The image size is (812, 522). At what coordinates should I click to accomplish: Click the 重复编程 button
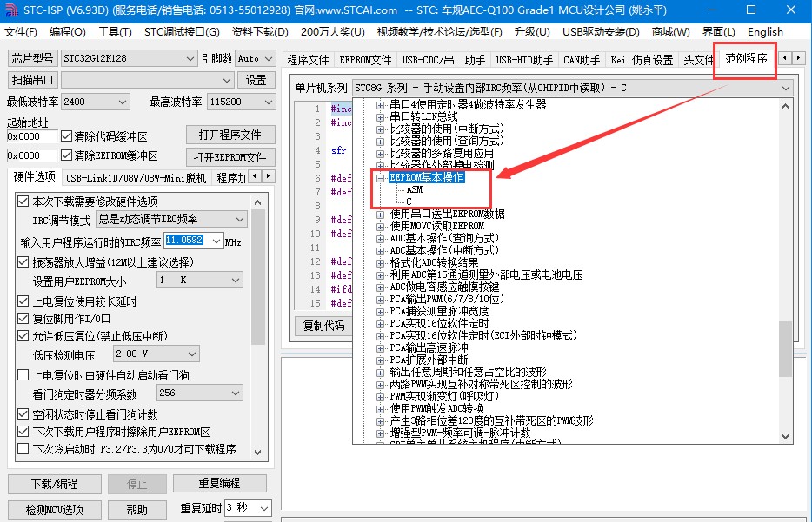tap(220, 483)
